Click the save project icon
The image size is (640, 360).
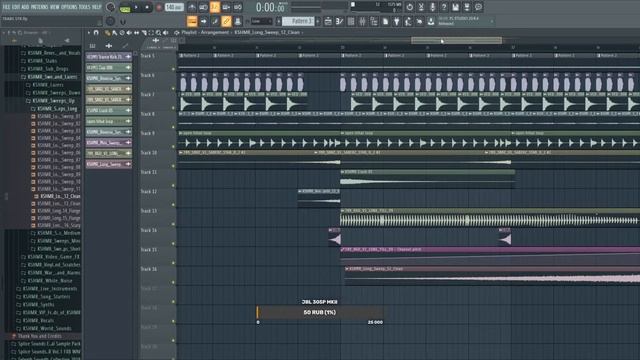456,7
